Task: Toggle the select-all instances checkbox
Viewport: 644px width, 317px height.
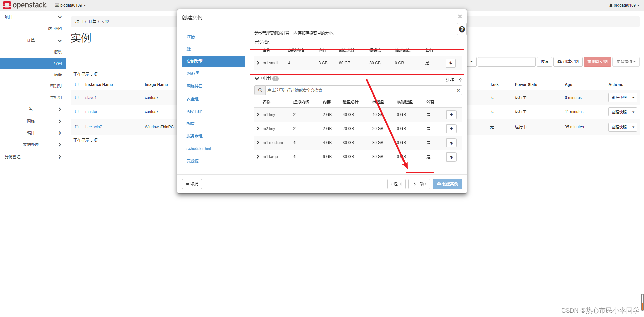Action: click(x=77, y=85)
